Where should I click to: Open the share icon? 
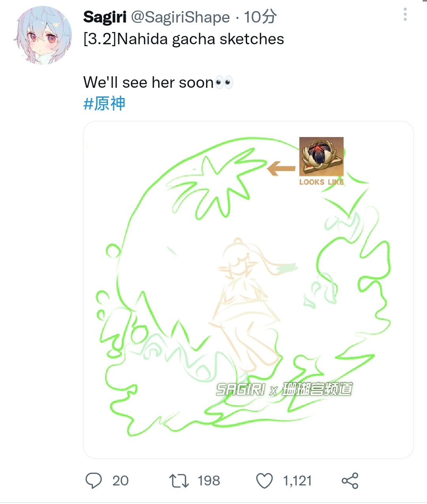[x=350, y=481]
